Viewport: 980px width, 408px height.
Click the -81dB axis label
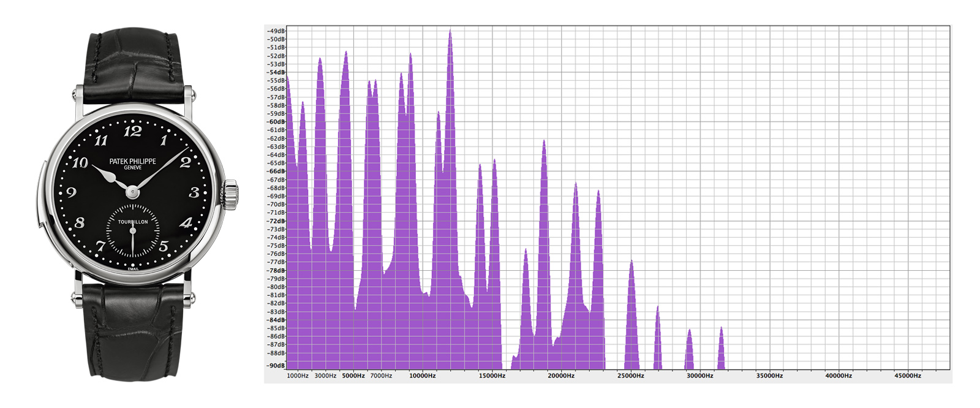pos(276,295)
